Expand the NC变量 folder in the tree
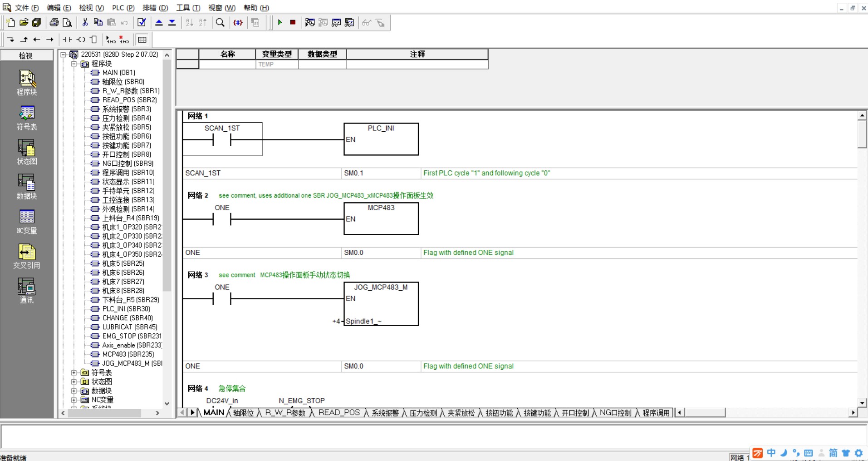The image size is (868, 461). [x=74, y=400]
